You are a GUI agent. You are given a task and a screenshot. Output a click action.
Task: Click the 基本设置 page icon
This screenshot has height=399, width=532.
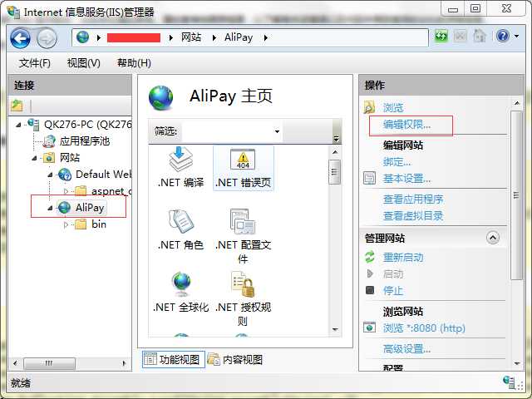click(x=369, y=178)
